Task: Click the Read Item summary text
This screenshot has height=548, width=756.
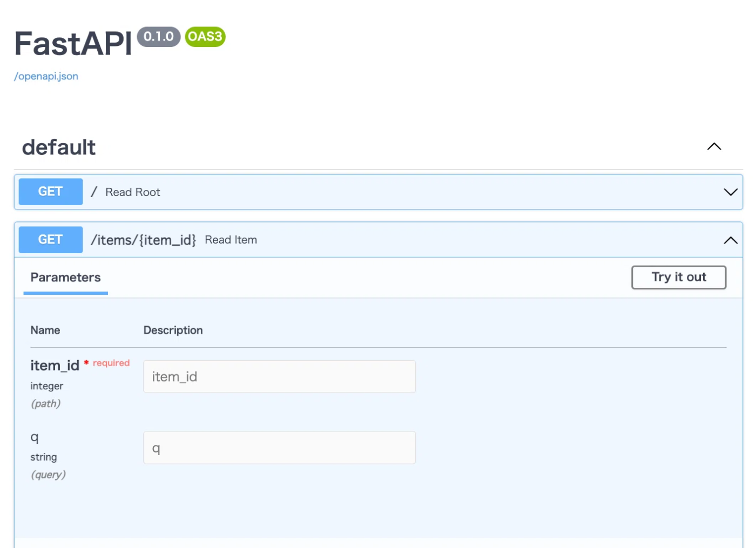Action: 231,240
